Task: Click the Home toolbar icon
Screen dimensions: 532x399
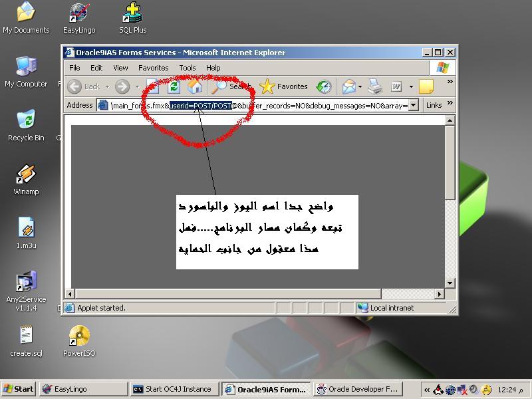Action: tap(195, 86)
